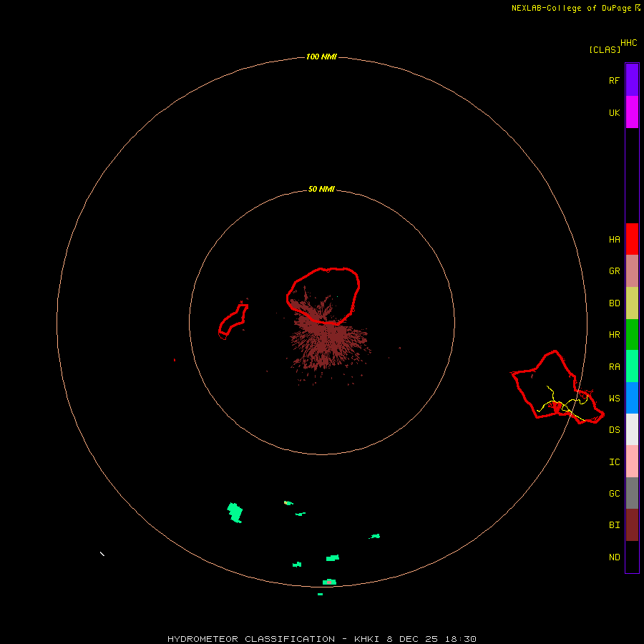
Task: Click the WS legend label
Action: (x=614, y=399)
